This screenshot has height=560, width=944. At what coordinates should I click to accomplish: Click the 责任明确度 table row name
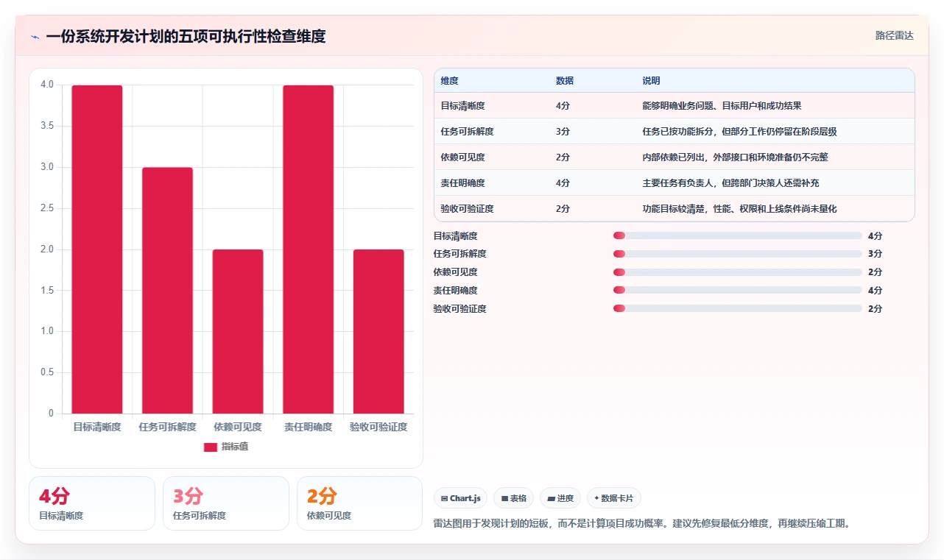click(462, 183)
